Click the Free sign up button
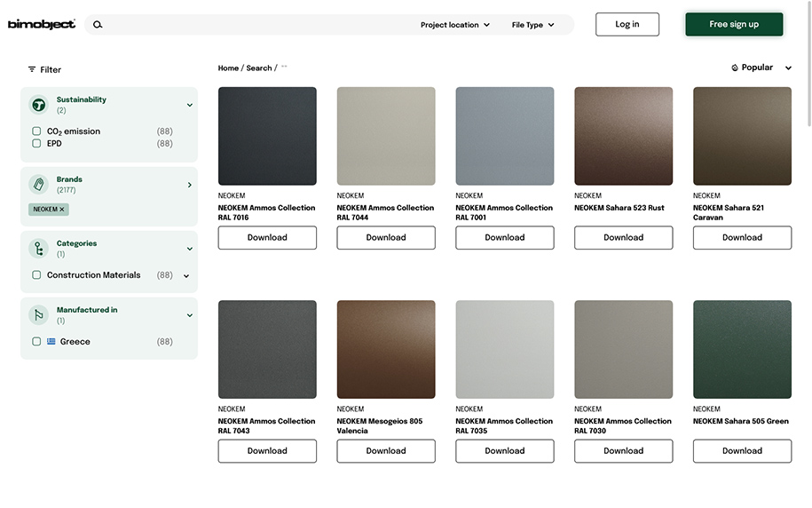The width and height of the screenshot is (812, 508). [734, 24]
